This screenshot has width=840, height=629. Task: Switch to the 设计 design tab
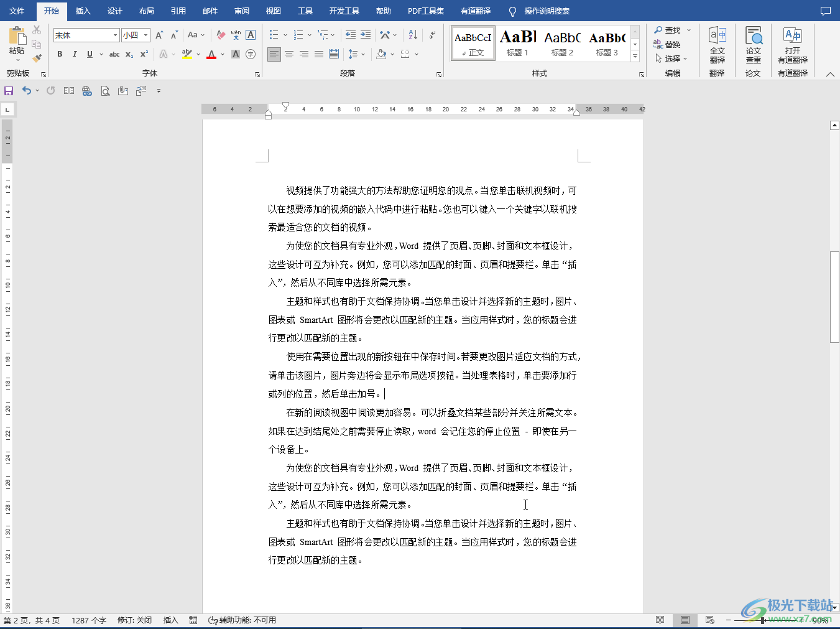114,11
